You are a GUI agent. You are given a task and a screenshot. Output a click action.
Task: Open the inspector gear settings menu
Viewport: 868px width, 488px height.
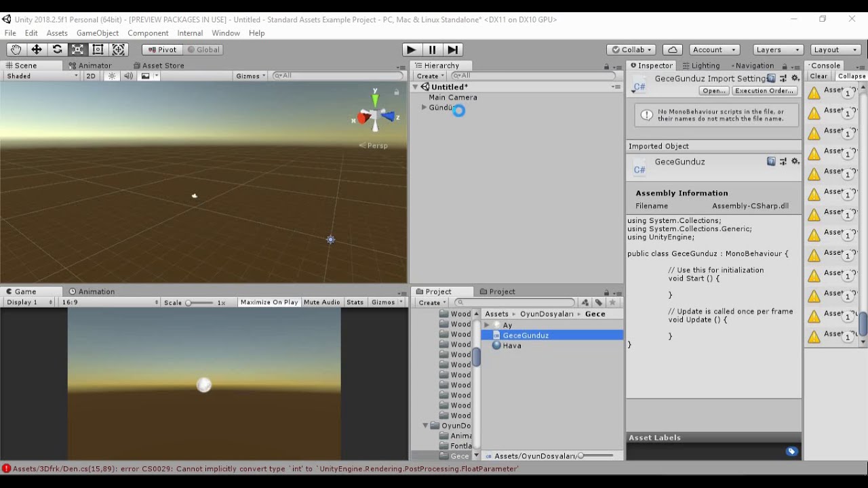[x=795, y=79]
